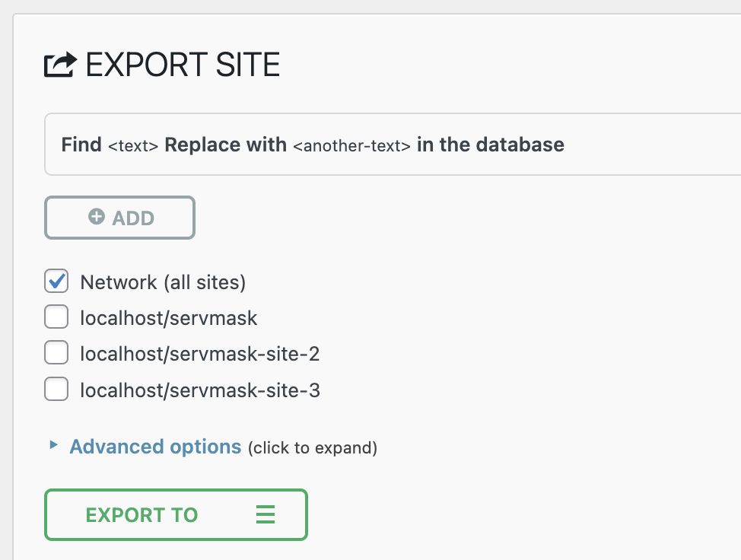Viewport: 741px width, 560px height.
Task: Click the hamburger menu icon in Export To
Action: [265, 515]
